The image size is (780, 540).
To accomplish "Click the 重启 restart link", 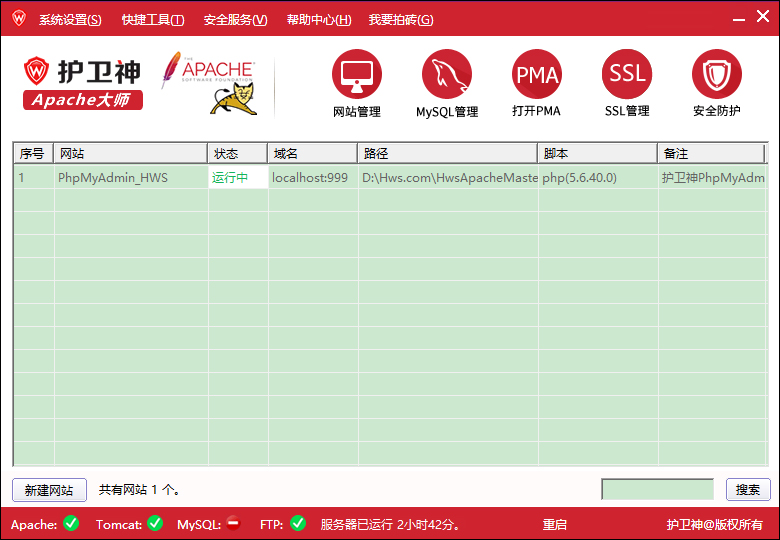I will tap(555, 525).
